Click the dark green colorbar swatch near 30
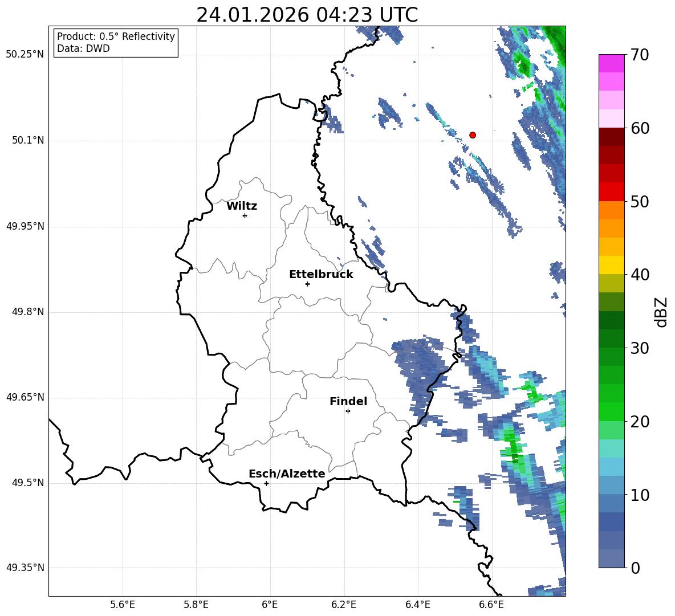 (611, 338)
